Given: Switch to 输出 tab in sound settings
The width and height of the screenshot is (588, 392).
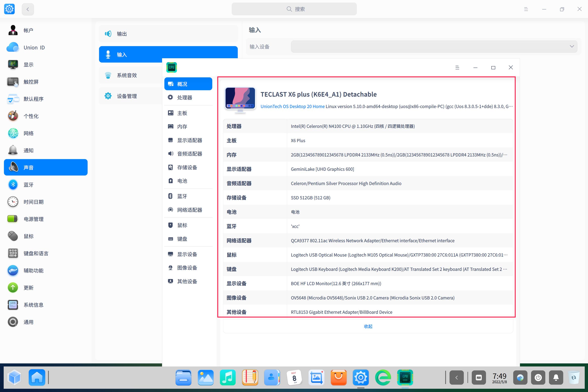Looking at the screenshot, I should point(122,34).
